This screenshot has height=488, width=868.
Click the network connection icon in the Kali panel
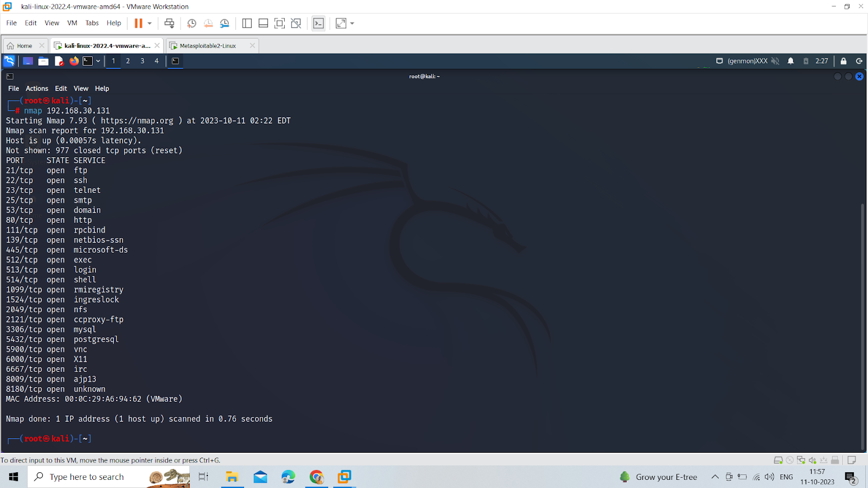719,61
